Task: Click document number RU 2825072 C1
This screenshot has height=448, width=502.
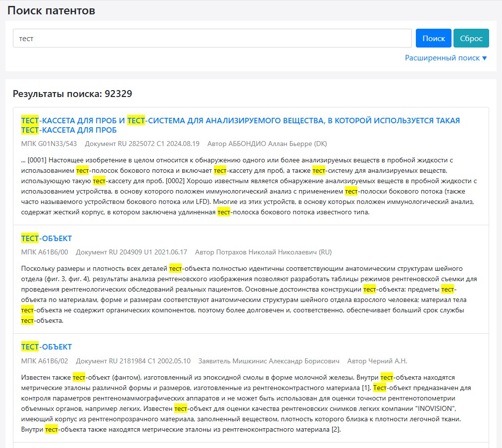Action: (142, 144)
